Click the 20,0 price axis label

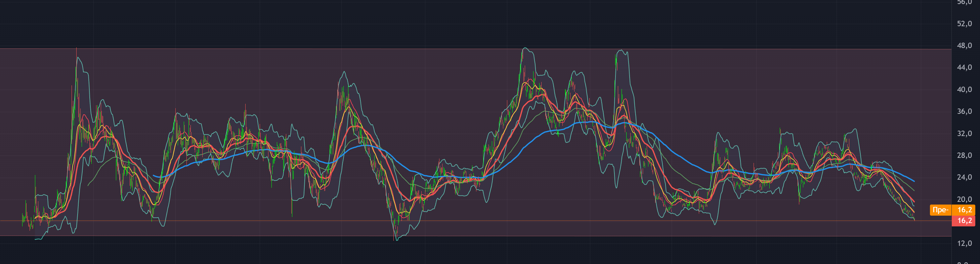965,199
